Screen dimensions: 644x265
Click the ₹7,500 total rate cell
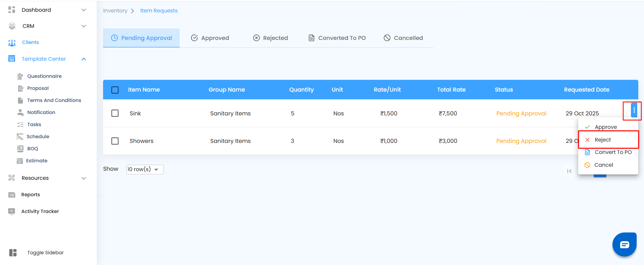tap(448, 113)
